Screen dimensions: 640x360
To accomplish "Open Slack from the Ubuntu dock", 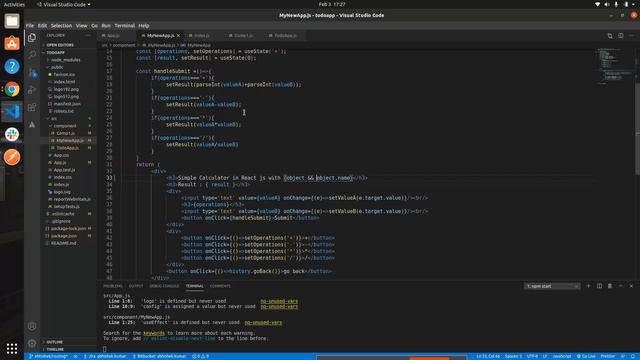I will tap(12, 134).
